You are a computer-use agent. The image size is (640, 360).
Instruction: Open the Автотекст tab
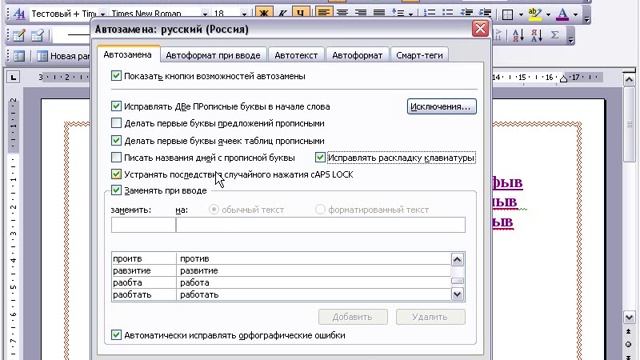(296, 55)
